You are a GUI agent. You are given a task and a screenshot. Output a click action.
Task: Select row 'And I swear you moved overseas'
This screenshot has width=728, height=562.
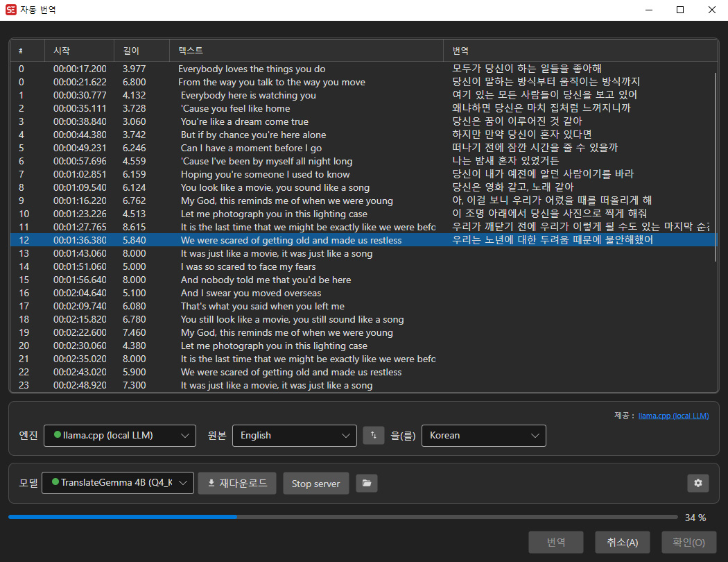(362, 293)
